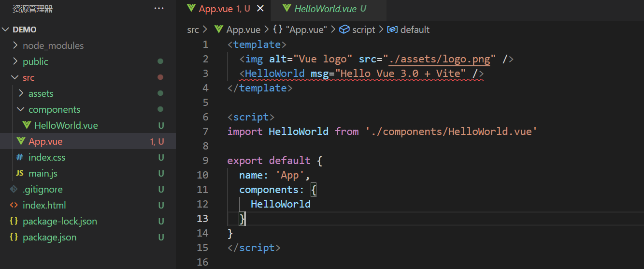Image resolution: width=644 pixels, height=269 pixels.
Task: Click the resource manager panel title
Action: [33, 9]
